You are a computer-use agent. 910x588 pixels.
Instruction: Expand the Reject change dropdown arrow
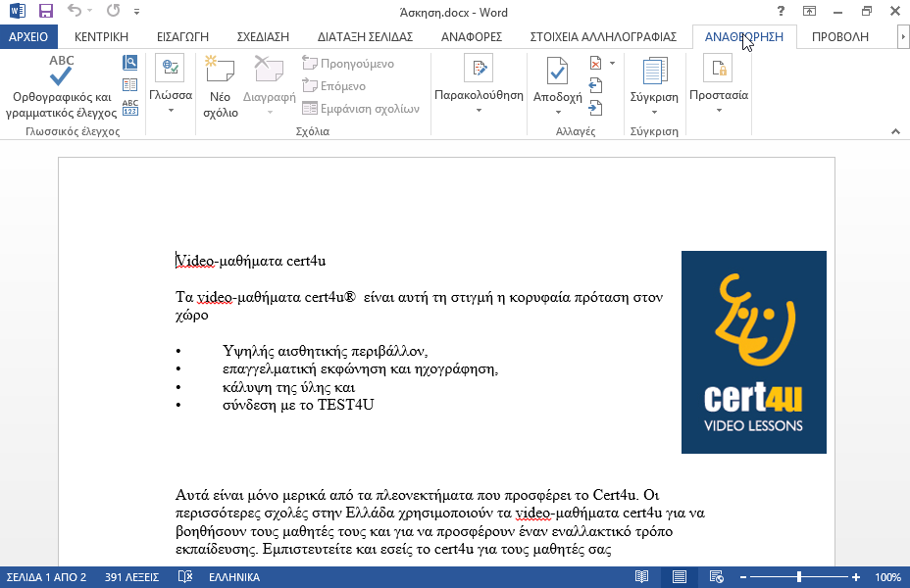click(612, 63)
